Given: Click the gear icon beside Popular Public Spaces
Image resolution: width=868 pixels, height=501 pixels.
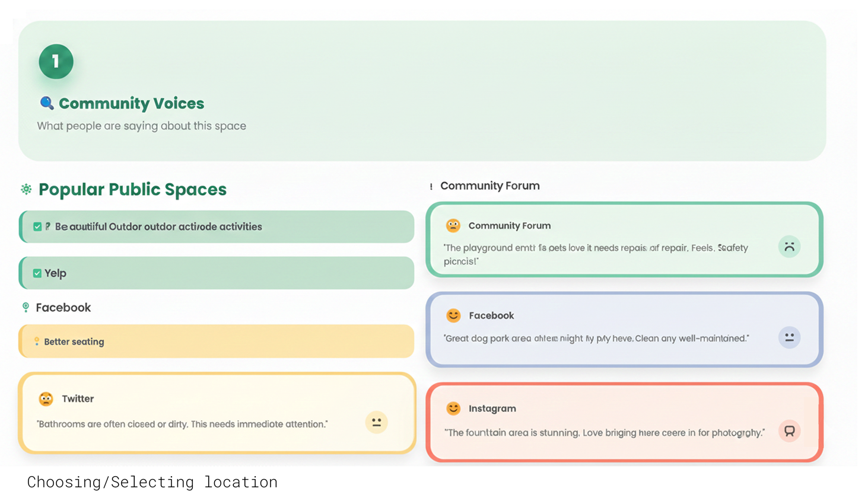Looking at the screenshot, I should point(26,189).
